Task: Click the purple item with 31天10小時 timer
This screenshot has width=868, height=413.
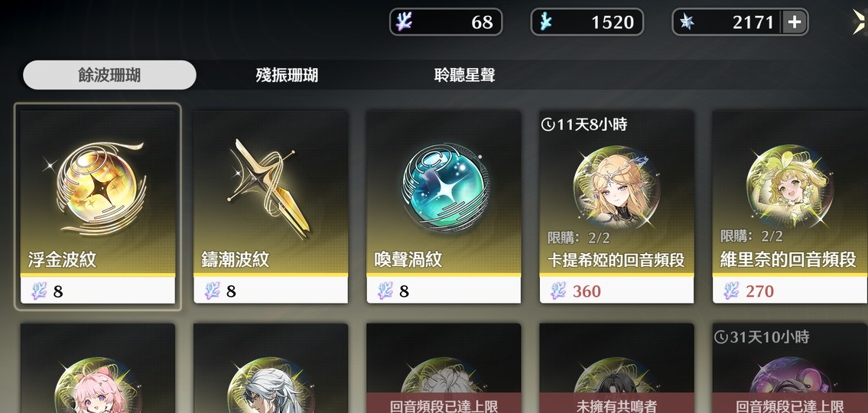Action: (x=790, y=368)
